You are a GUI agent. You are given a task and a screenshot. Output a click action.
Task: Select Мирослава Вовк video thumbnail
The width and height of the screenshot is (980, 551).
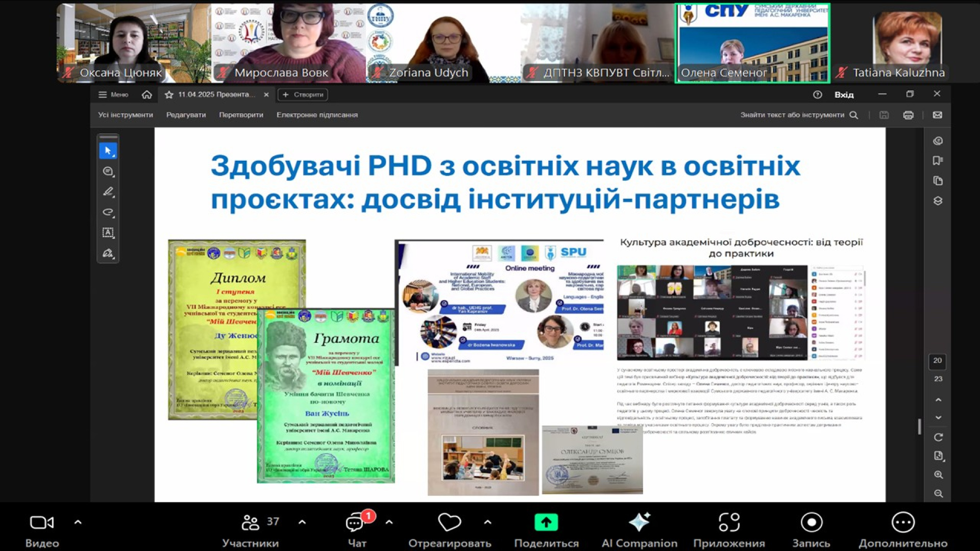[x=288, y=43]
